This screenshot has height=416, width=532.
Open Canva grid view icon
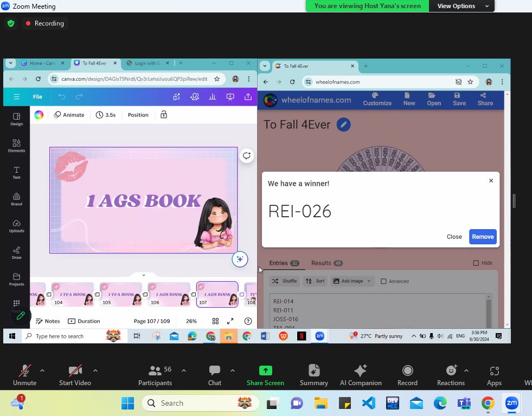215,321
